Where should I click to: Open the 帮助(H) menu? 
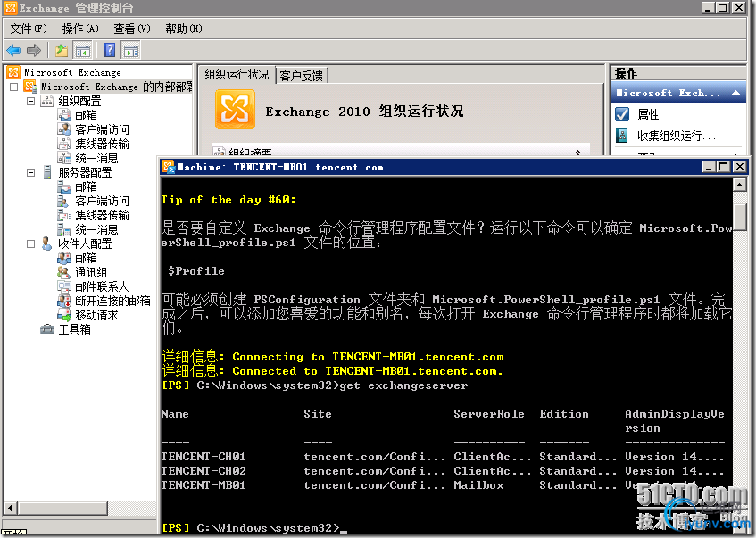(184, 29)
